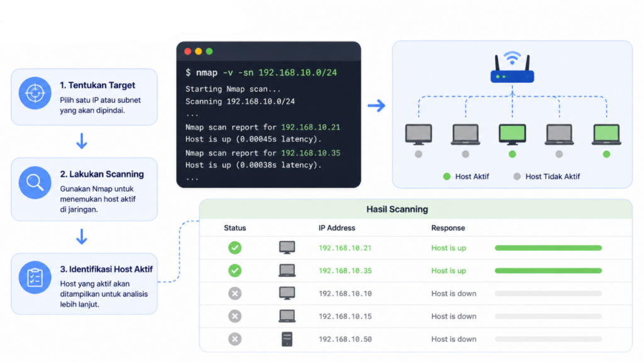Click gray status dot under gray desktop monitor

(x=418, y=155)
